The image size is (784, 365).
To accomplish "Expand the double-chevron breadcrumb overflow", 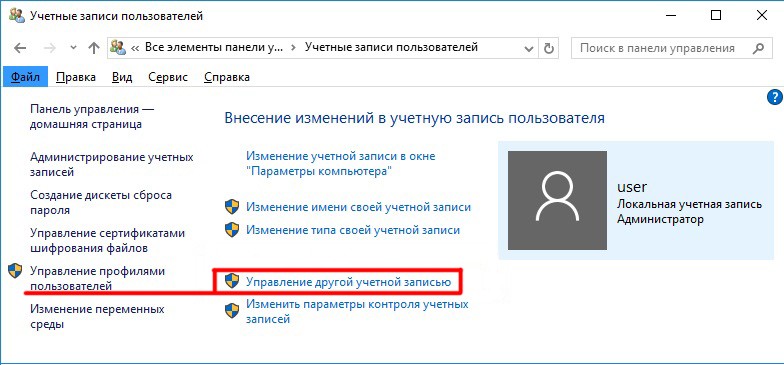I will pyautogui.click(x=134, y=48).
